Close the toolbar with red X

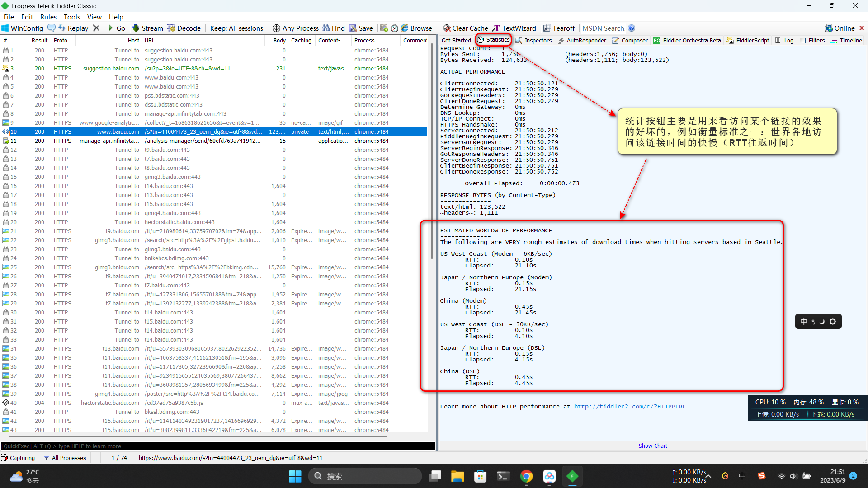point(862,28)
